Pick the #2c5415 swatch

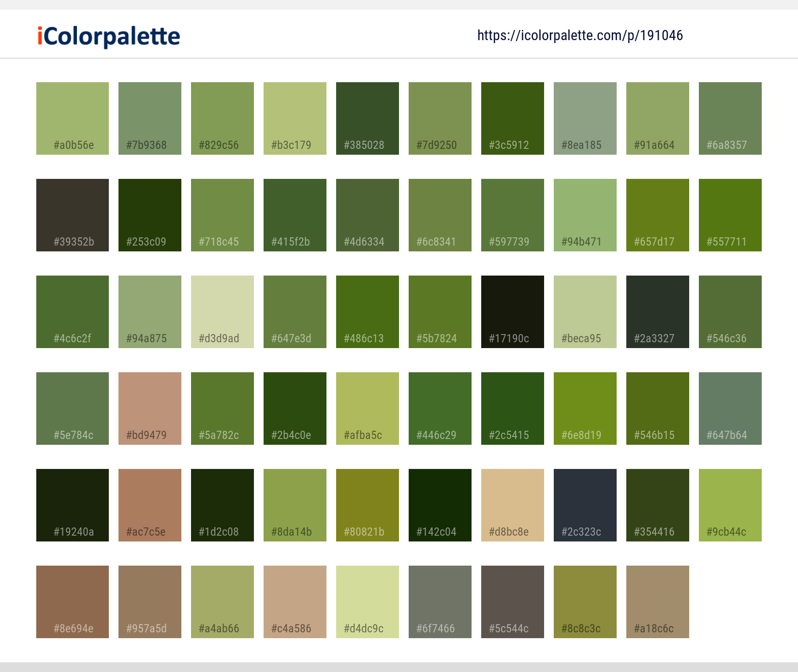[513, 409]
